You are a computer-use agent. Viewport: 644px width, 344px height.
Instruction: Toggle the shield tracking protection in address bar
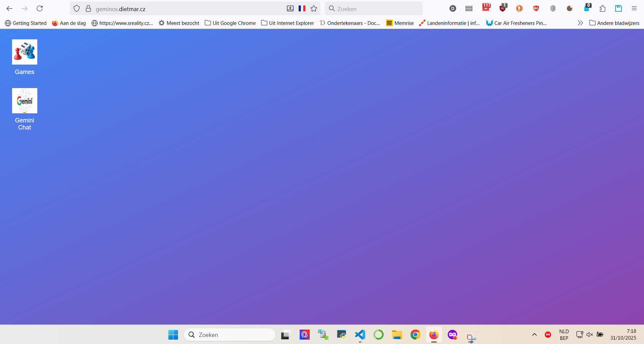[77, 9]
